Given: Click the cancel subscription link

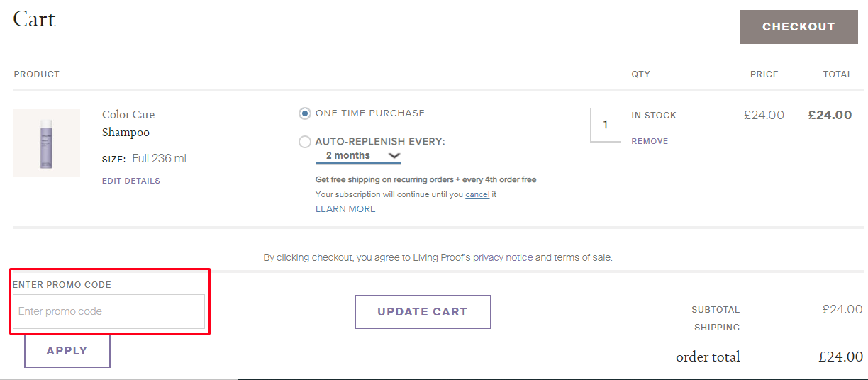Looking at the screenshot, I should tap(477, 194).
